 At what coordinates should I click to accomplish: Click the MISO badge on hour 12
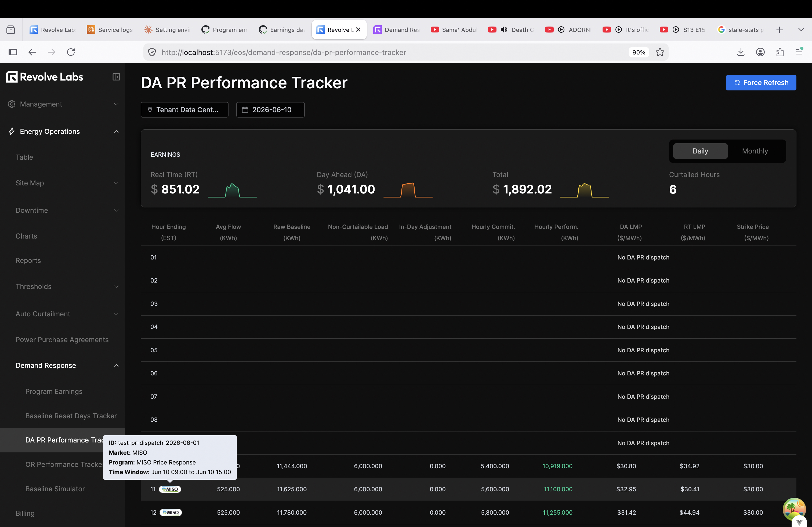coord(171,512)
